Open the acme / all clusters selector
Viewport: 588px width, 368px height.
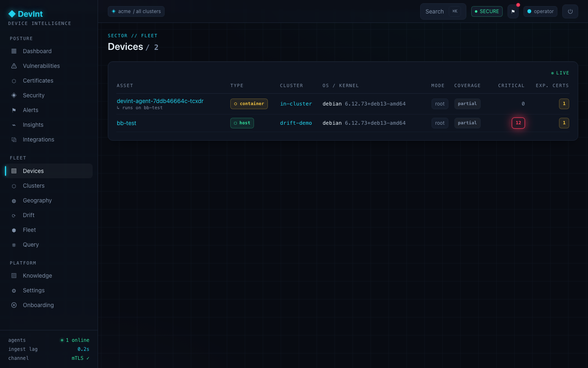[x=136, y=11]
